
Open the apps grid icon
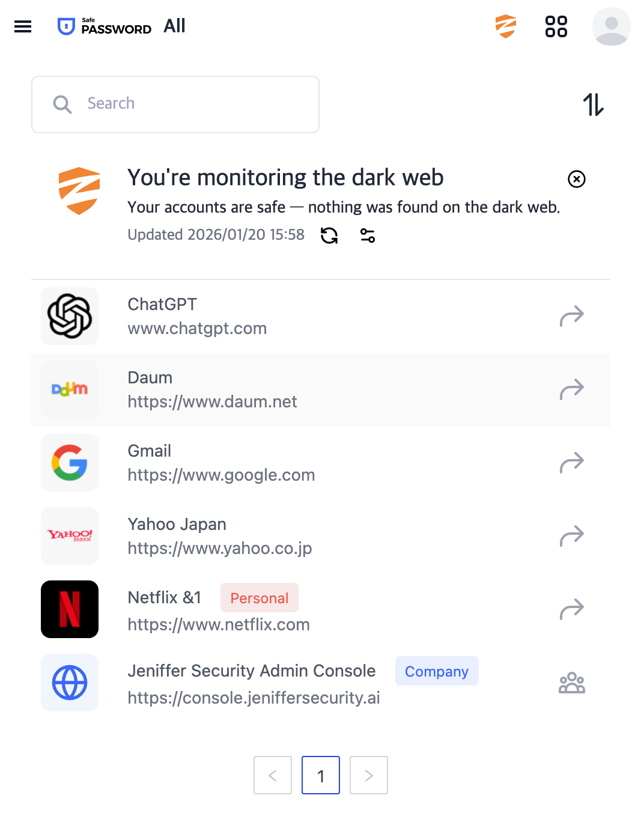pos(556,26)
